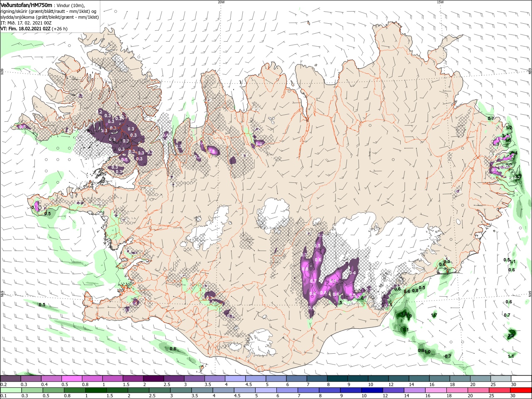Pick the 2 dark purple swatch in the upper scale
The height and width of the screenshot is (399, 532).
point(153,379)
